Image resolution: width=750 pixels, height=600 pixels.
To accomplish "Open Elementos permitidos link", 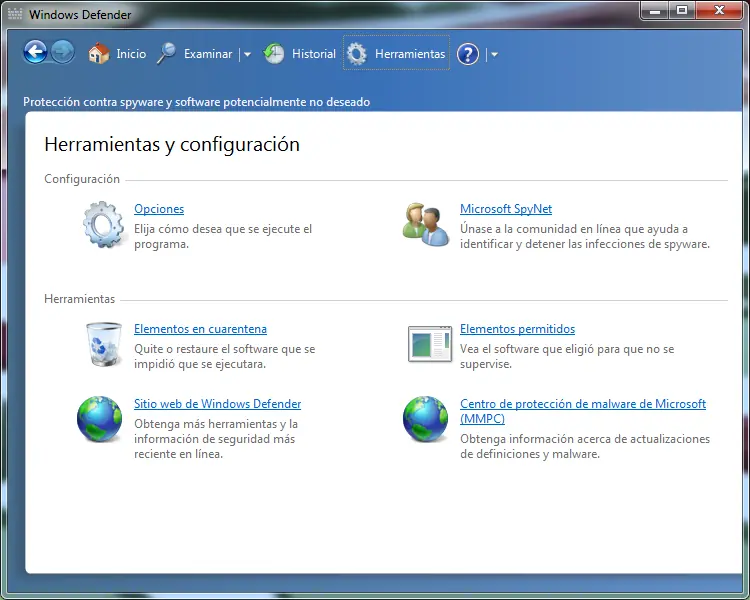I will (x=517, y=329).
